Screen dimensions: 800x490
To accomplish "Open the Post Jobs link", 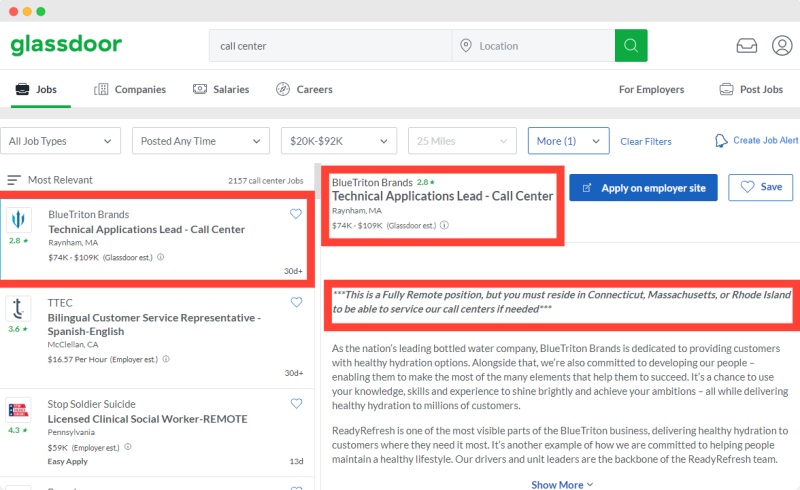I will [751, 89].
